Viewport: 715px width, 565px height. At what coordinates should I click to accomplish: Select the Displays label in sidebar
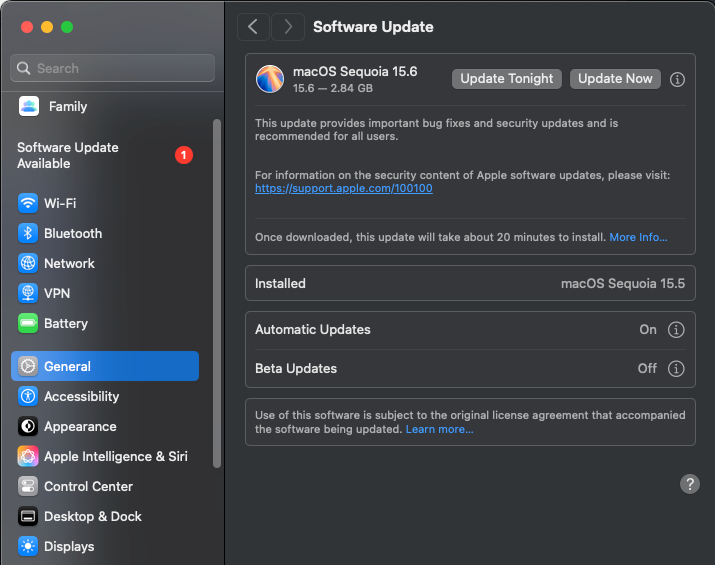(x=69, y=547)
